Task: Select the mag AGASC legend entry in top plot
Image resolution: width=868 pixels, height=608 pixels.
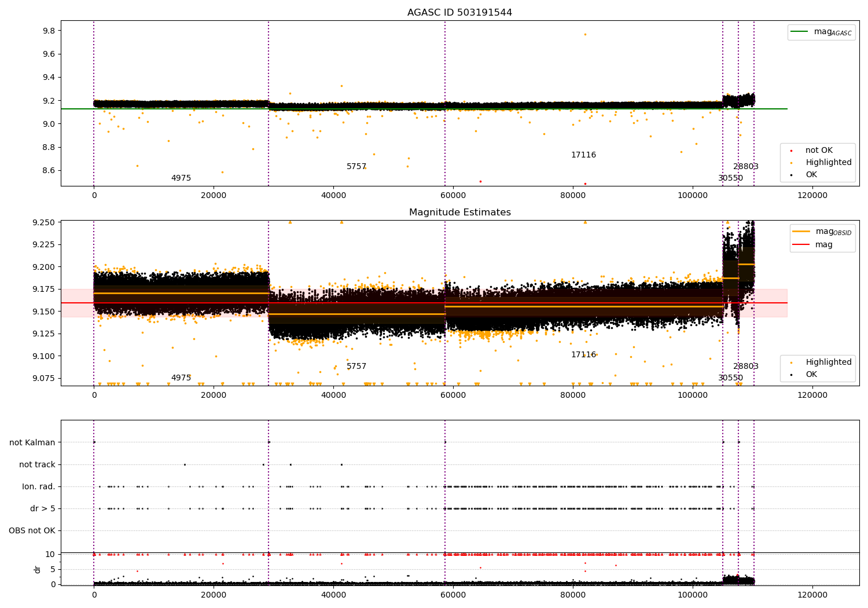Action: point(821,32)
